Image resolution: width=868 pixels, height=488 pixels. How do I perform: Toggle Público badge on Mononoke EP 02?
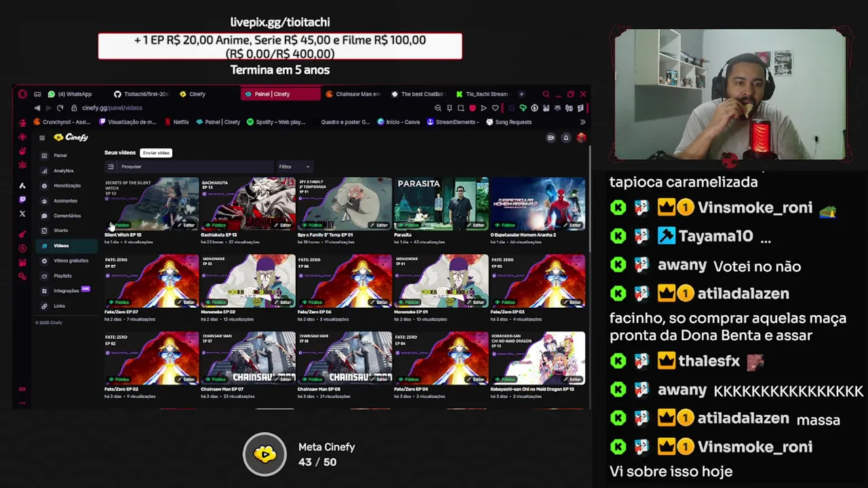(x=215, y=302)
